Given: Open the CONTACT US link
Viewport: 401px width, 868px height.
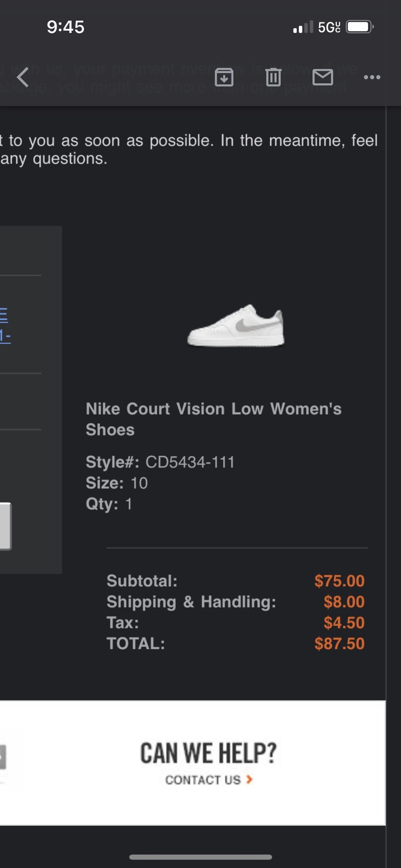Looking at the screenshot, I should [203, 780].
